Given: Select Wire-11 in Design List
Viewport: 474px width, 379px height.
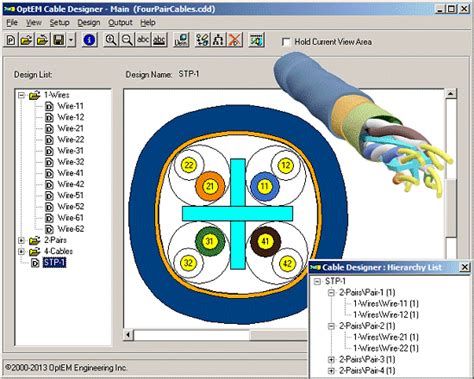Looking at the screenshot, I should coord(70,106).
